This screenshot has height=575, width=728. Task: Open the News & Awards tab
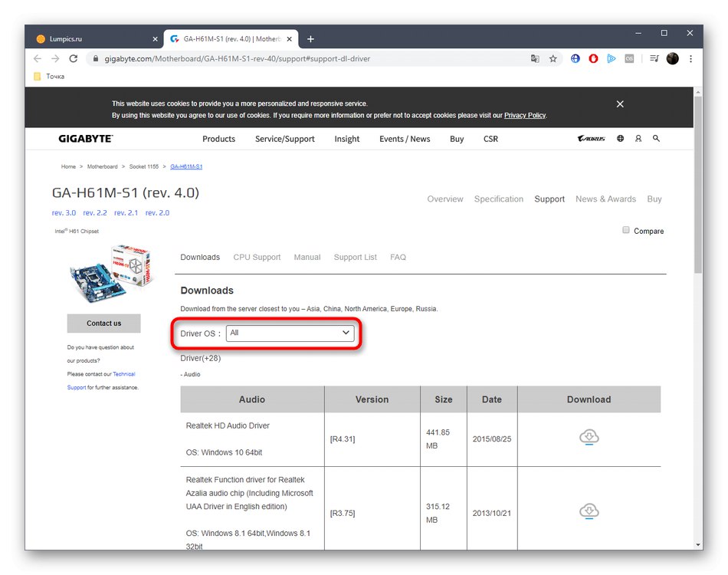(605, 199)
